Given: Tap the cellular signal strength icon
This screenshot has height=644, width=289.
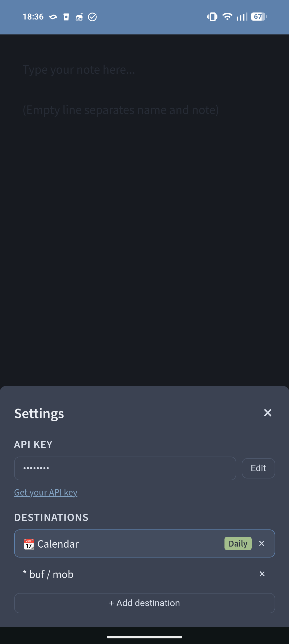Looking at the screenshot, I should tap(242, 17).
